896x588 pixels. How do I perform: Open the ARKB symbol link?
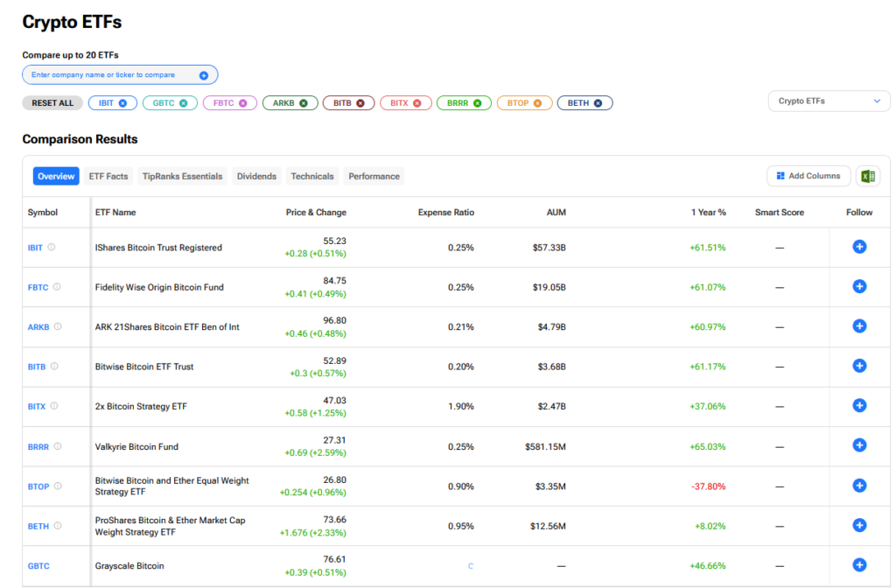38,327
